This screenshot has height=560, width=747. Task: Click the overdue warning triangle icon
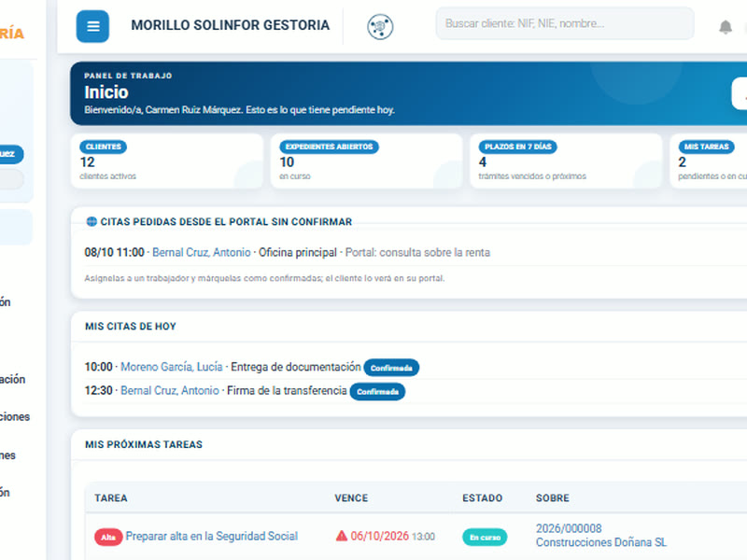(342, 536)
